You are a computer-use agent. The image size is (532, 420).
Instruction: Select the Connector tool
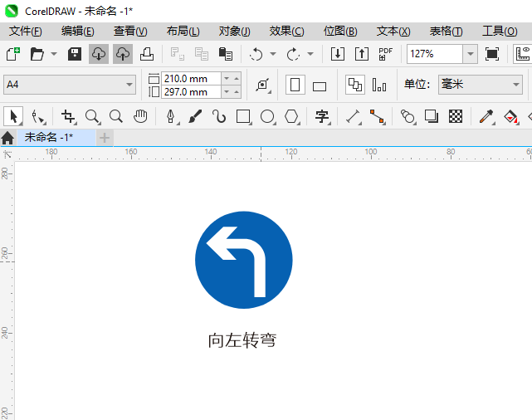377,117
